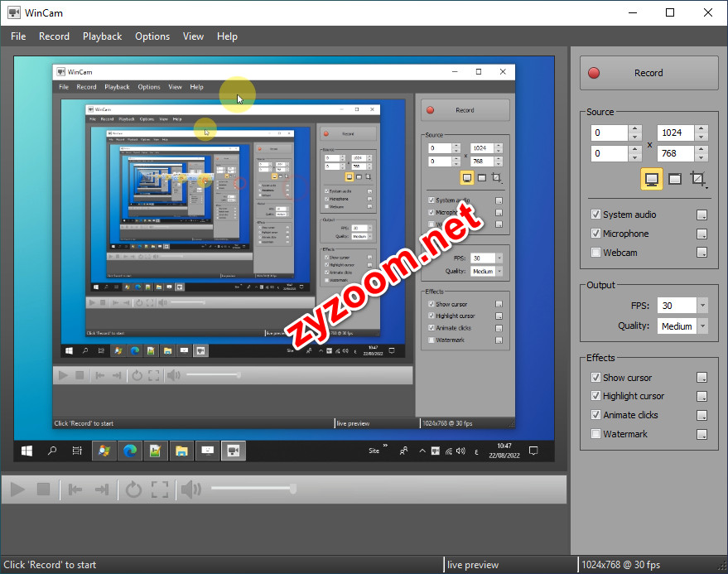
Task: Click the fullscreen playback icon
Action: click(x=160, y=490)
